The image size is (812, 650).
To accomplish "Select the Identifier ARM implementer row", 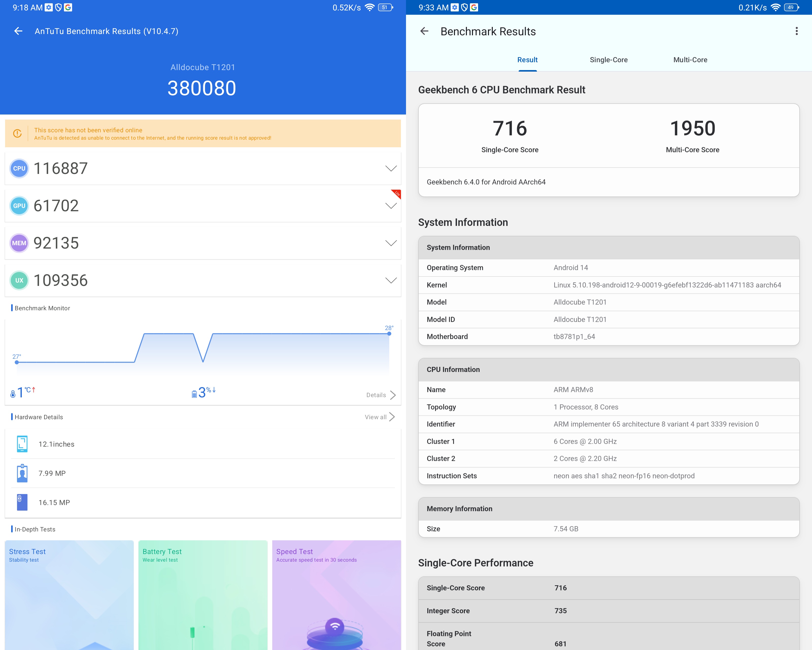I will tap(609, 424).
